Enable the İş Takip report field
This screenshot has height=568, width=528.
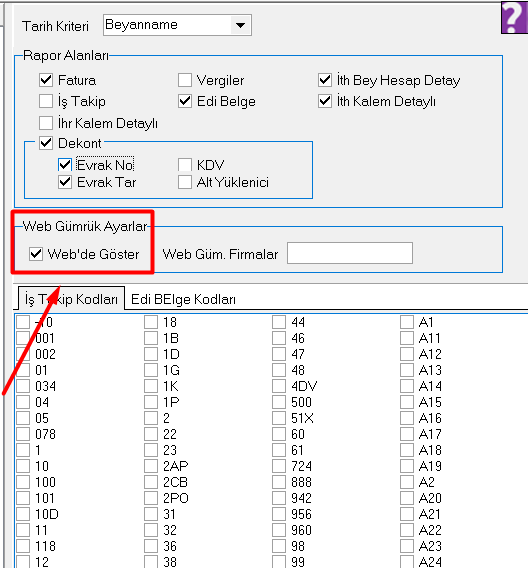coord(46,101)
